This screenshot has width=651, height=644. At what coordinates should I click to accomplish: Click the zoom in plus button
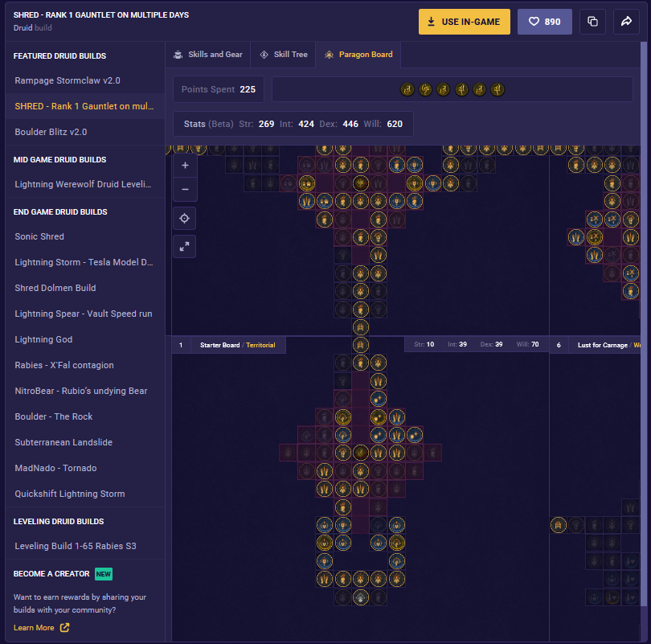(185, 165)
